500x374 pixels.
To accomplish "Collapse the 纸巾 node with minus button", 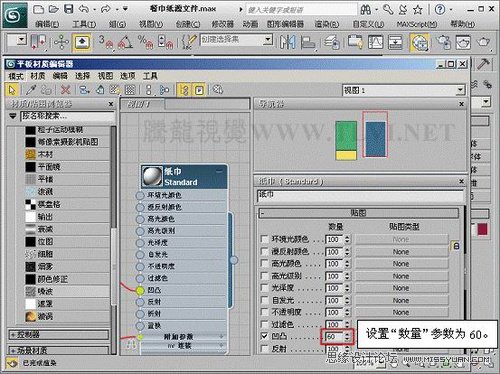I will [219, 171].
